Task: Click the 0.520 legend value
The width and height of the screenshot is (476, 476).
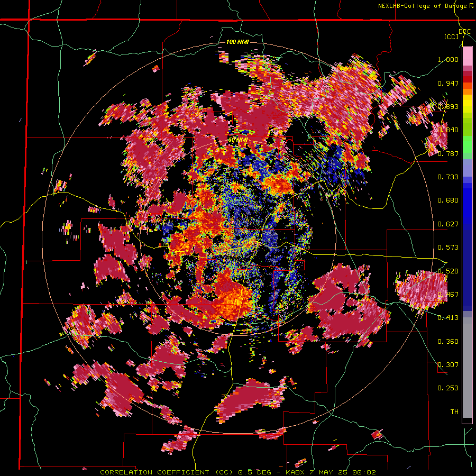Action: coord(448,271)
